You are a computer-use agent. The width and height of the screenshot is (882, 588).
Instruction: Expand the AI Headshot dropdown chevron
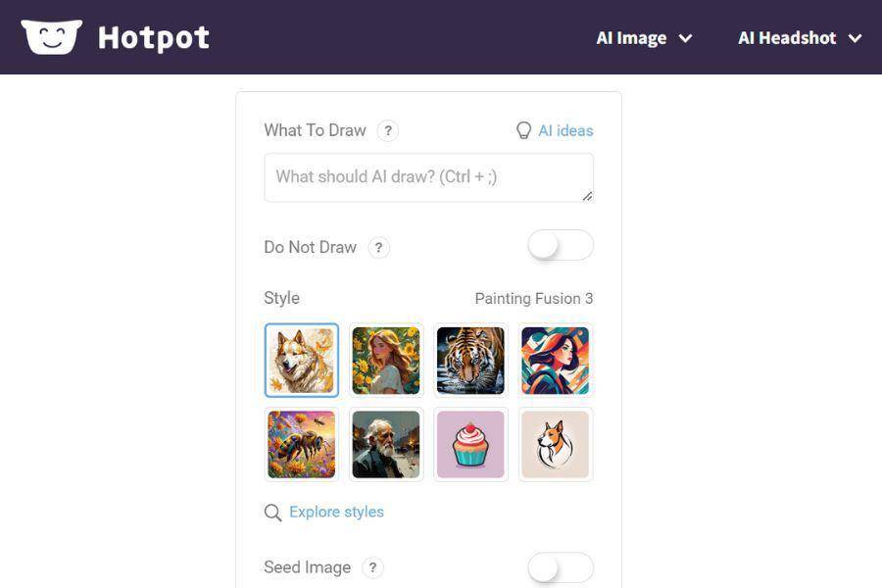tap(855, 38)
